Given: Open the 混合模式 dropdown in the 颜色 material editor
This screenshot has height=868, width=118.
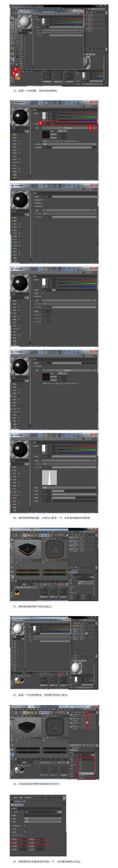Looking at the screenshot, I should pyautogui.click(x=70, y=144).
